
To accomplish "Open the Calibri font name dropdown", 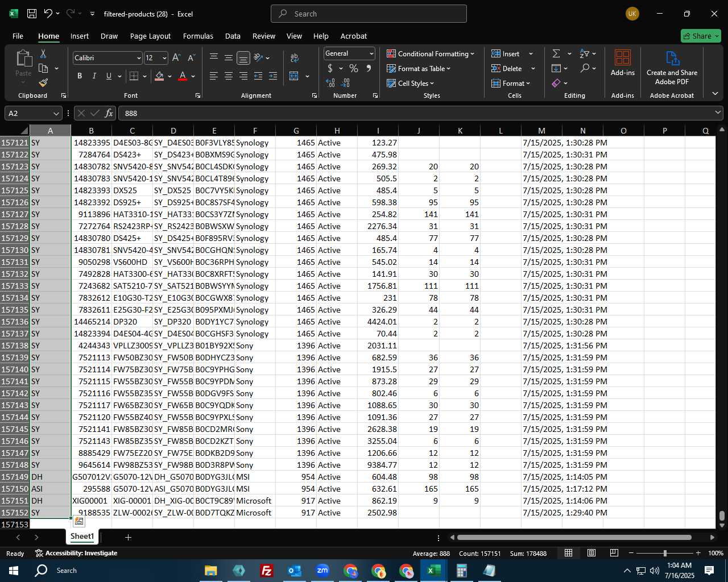I will pos(138,58).
